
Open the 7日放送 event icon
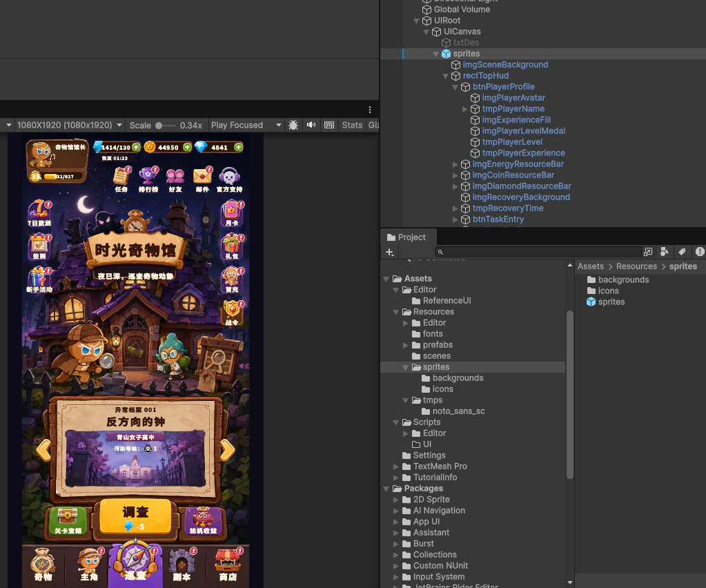tap(39, 213)
